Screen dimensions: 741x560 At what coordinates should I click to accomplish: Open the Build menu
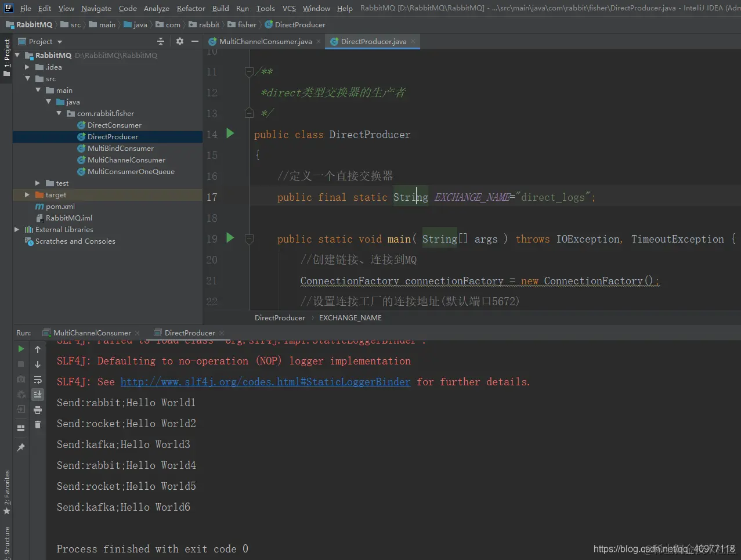pyautogui.click(x=221, y=8)
